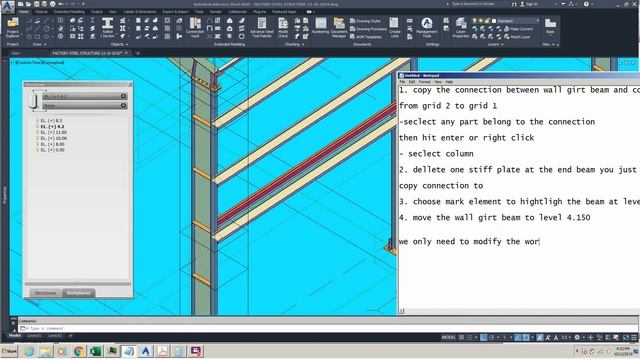
Task: Expand the Checking panel dropdown
Action: coord(294,44)
